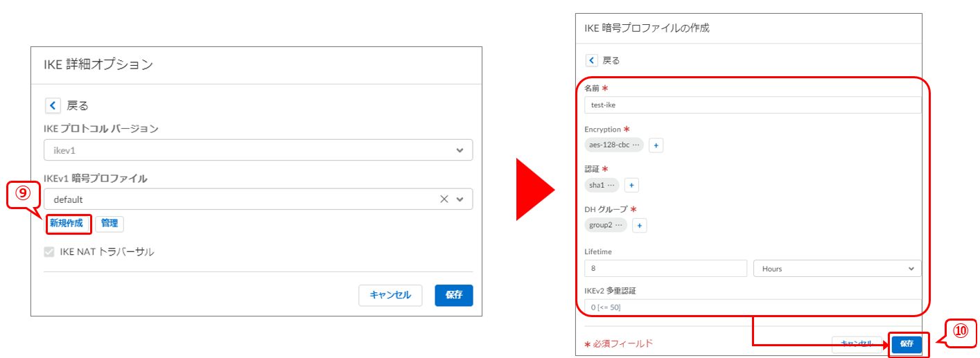Expand IKEv1 暗号プロファイル dropdown
980x358 pixels.
460,199
